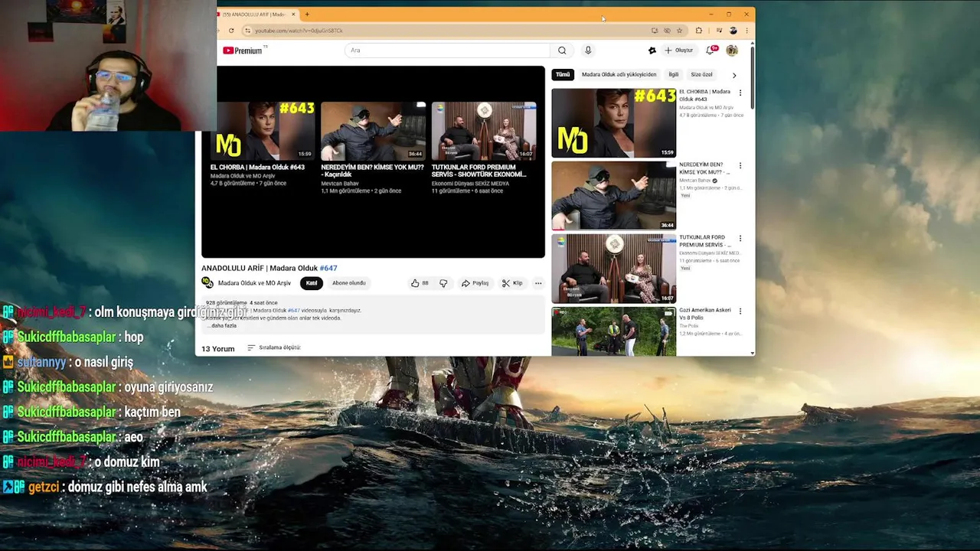Open more actions ellipsis under video

(x=538, y=283)
